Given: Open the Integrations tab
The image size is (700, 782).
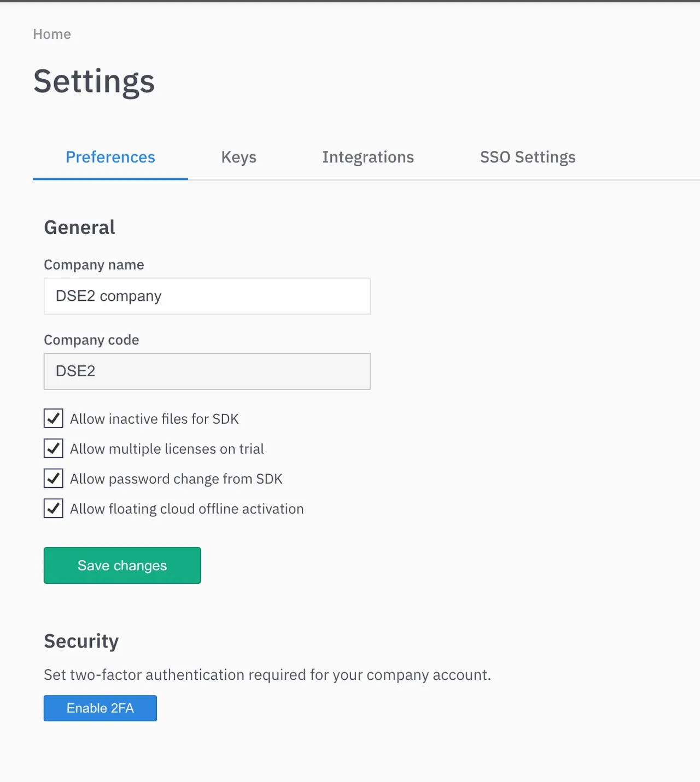Looking at the screenshot, I should [368, 157].
